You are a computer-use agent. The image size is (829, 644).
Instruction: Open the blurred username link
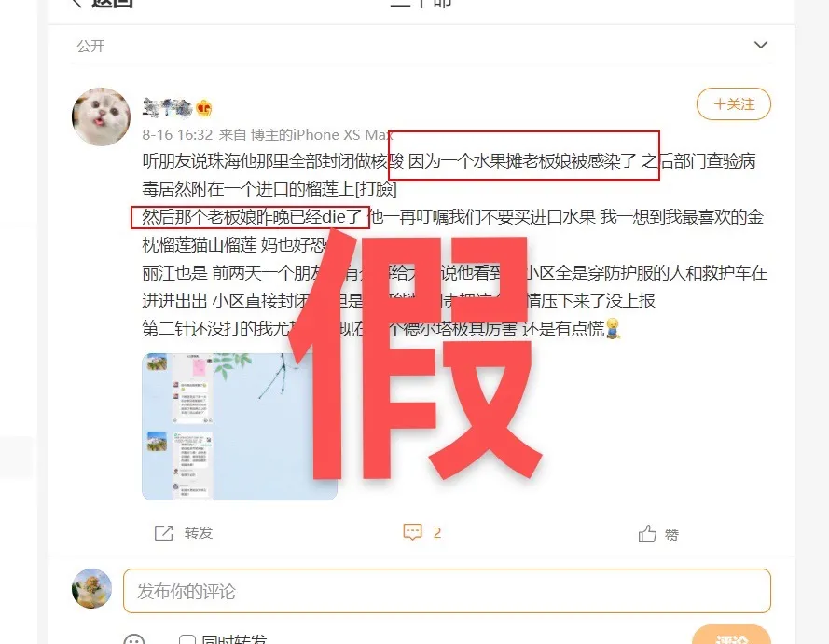tap(167, 108)
